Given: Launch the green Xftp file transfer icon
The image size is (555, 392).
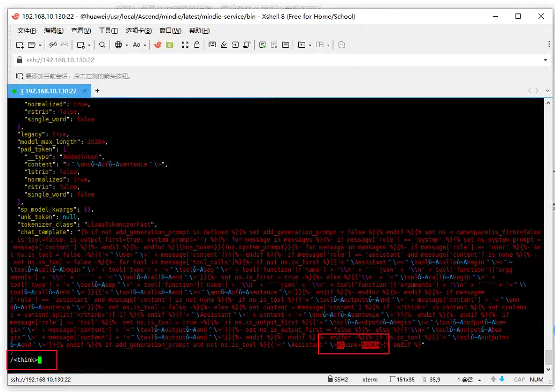Looking at the screenshot, I should [170, 45].
